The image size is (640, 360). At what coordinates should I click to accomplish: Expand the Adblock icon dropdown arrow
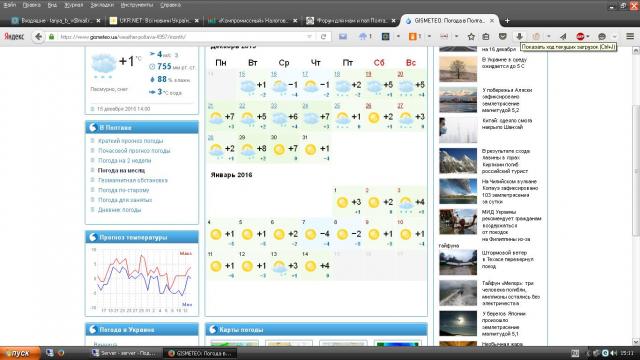tap(588, 37)
